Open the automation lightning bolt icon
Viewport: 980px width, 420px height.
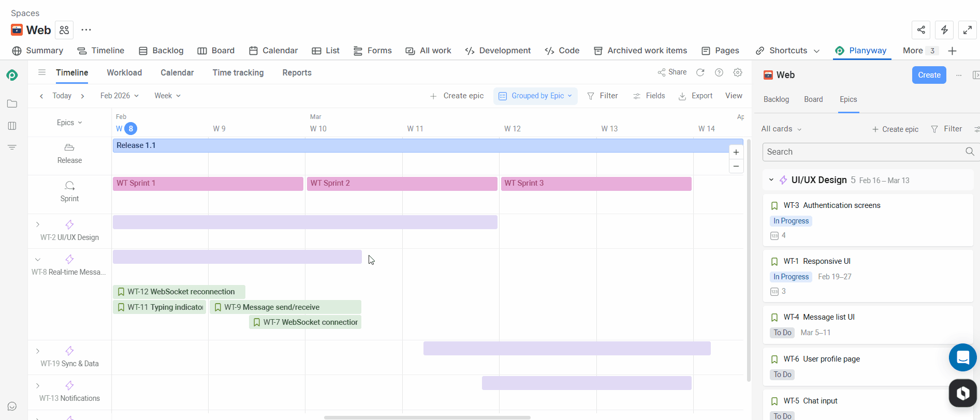[x=944, y=30]
